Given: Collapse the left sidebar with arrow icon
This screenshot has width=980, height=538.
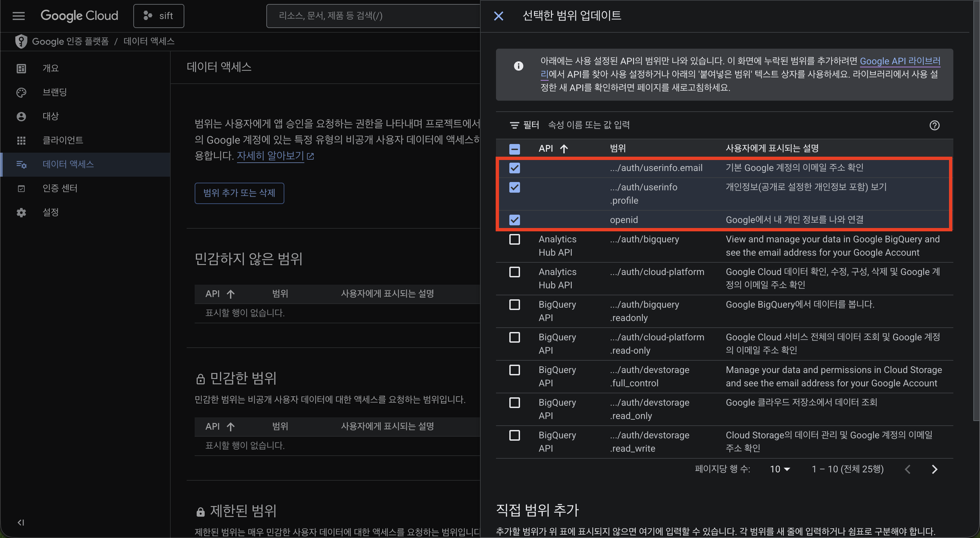Looking at the screenshot, I should pos(21,522).
